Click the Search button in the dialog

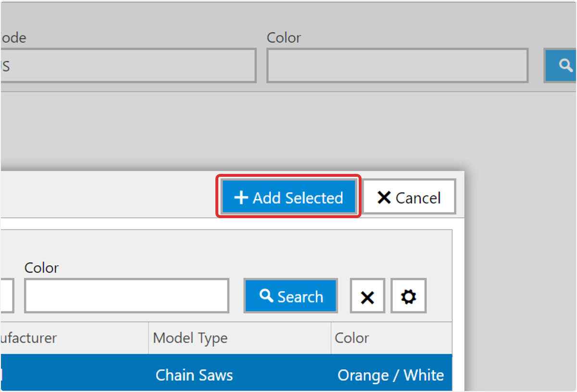coord(291,296)
